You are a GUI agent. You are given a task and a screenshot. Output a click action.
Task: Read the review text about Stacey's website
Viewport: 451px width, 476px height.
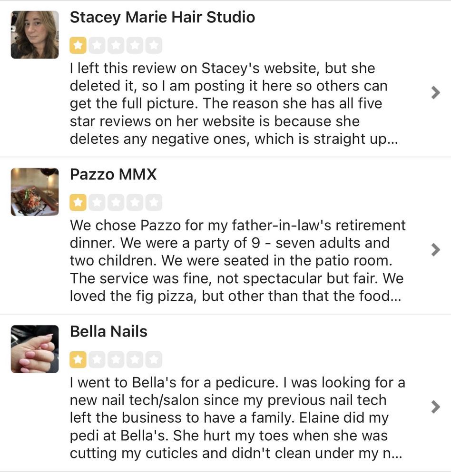click(x=228, y=104)
